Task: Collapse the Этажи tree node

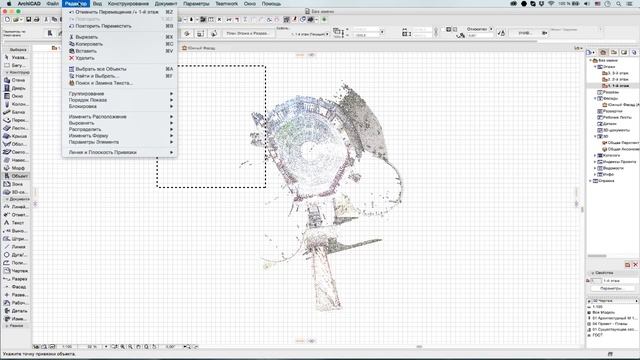Action: pos(596,67)
